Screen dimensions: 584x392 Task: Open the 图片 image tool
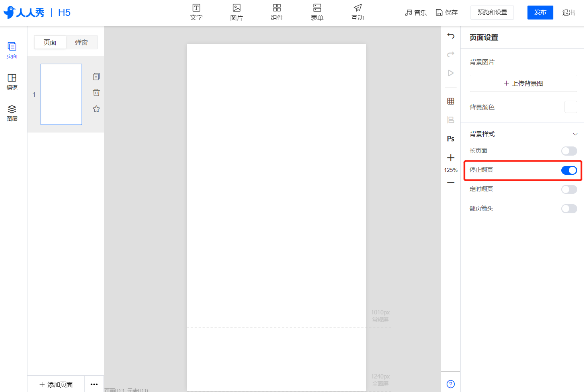(236, 12)
